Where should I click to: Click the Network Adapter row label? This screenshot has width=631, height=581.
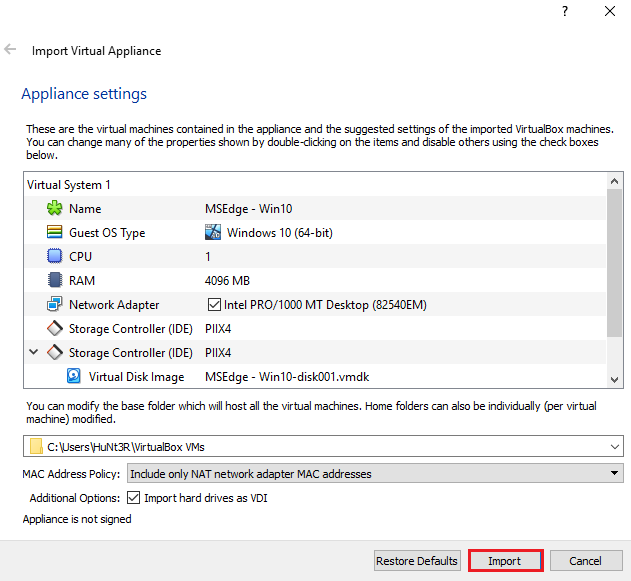click(114, 305)
